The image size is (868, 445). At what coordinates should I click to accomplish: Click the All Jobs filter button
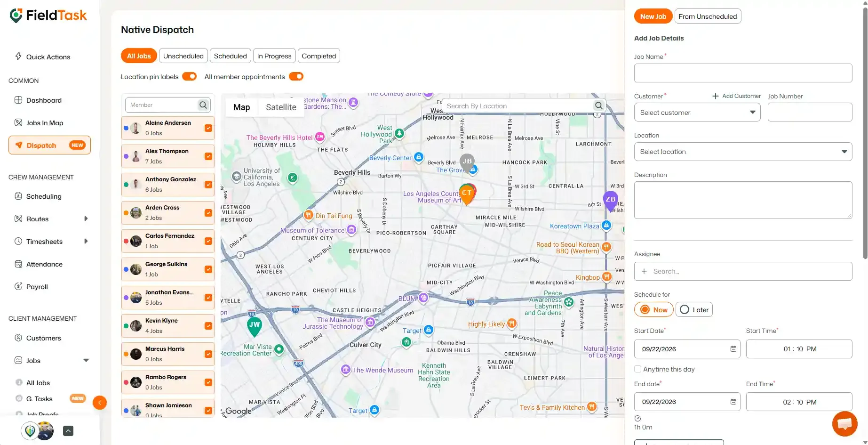[139, 56]
